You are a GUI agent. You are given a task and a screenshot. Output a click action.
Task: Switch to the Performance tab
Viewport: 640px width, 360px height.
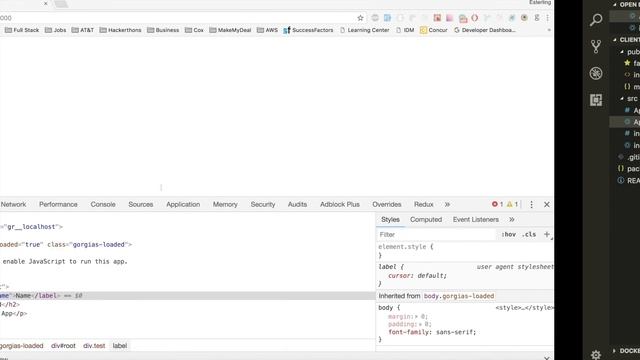click(58, 204)
